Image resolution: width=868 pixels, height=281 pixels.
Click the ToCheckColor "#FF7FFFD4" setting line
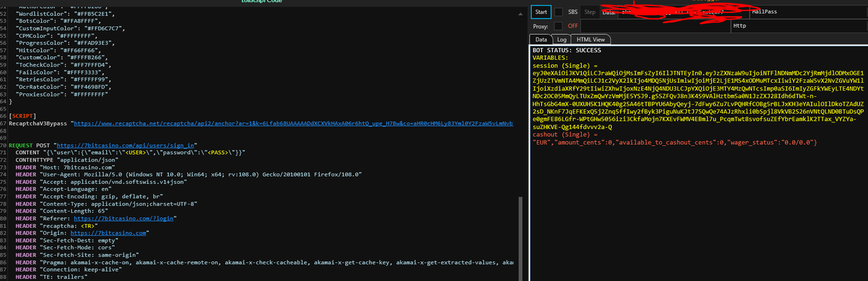click(x=64, y=65)
